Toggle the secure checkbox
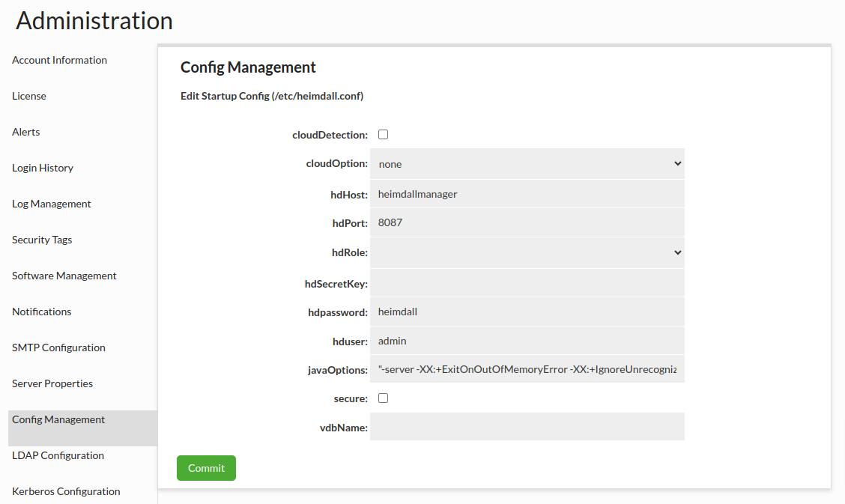This screenshot has width=845, height=504. [383, 398]
